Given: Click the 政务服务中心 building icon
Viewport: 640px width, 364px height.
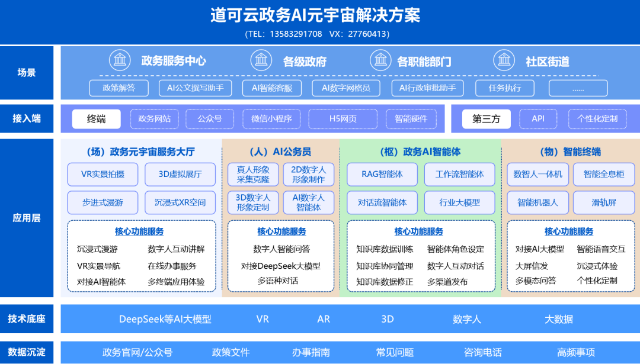Looking at the screenshot, I should click(119, 60).
